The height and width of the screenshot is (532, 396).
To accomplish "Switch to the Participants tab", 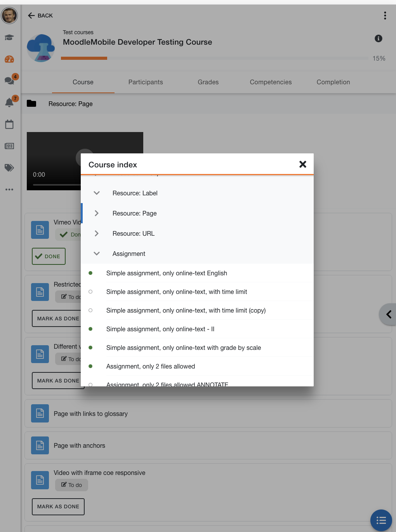I will pos(146,82).
